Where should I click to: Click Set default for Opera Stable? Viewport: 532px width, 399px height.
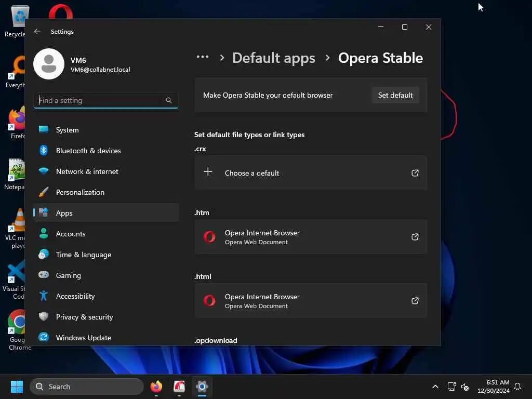point(395,95)
